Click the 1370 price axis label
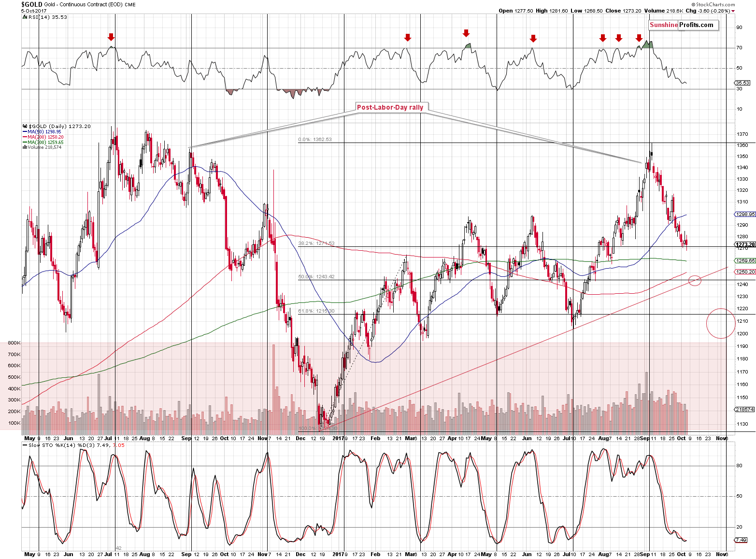 coord(742,134)
